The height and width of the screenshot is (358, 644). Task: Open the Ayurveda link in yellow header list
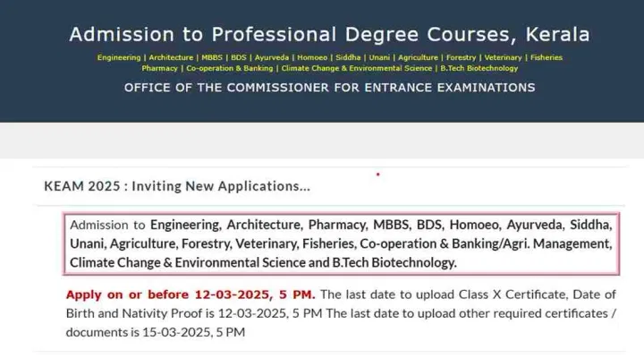(x=274, y=57)
